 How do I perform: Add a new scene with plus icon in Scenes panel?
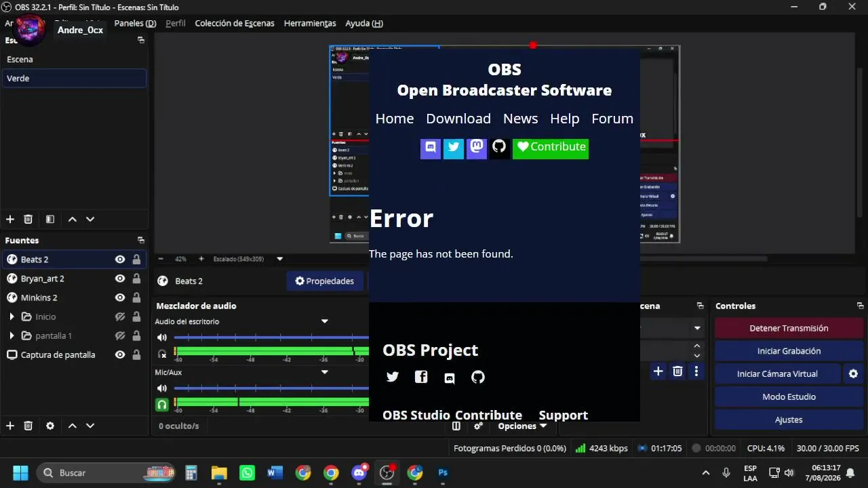pyautogui.click(x=10, y=219)
